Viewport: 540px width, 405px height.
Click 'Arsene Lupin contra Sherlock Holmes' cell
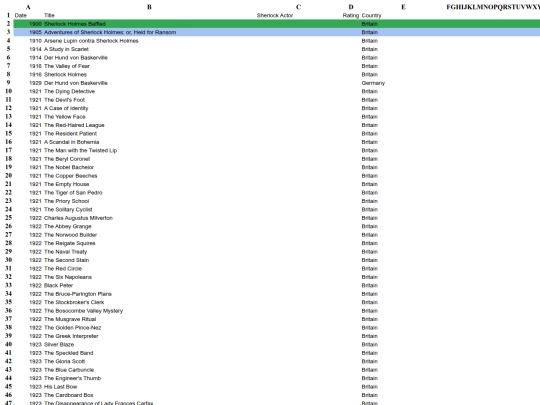91,41
